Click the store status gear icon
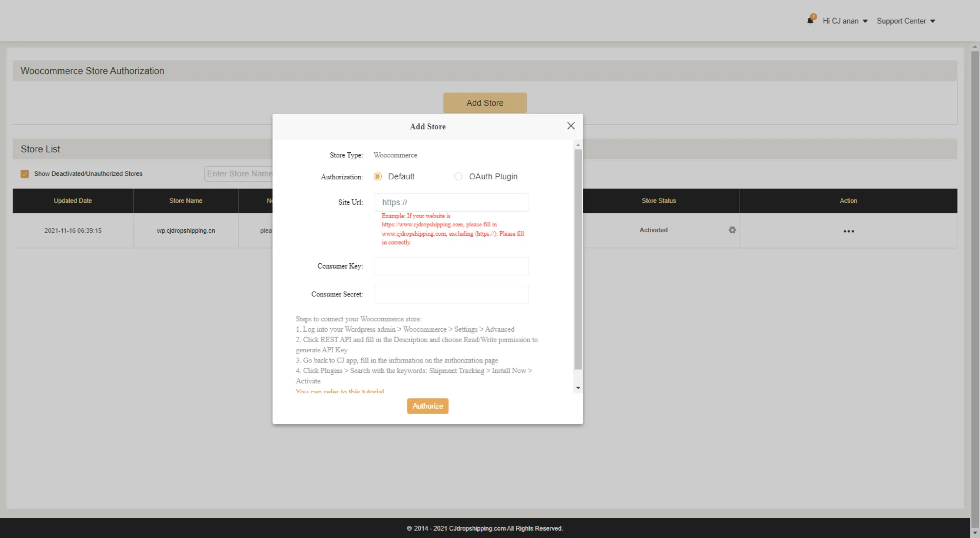This screenshot has width=980, height=538. pos(732,230)
